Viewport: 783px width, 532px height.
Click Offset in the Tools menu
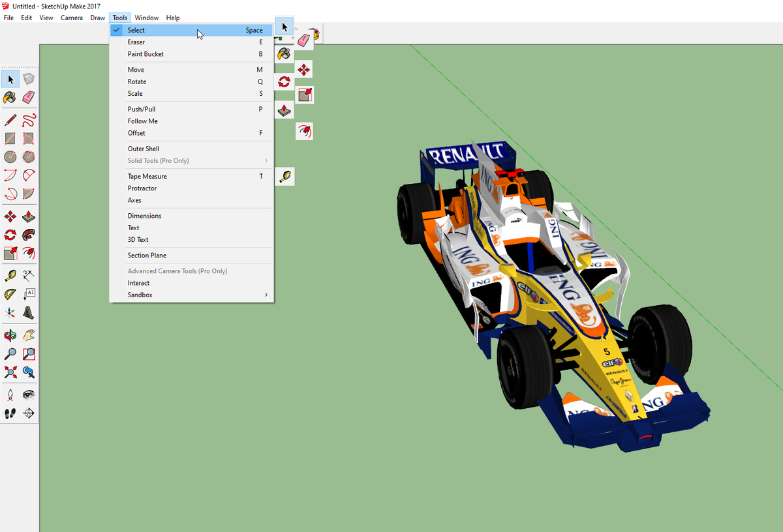[x=191, y=133]
